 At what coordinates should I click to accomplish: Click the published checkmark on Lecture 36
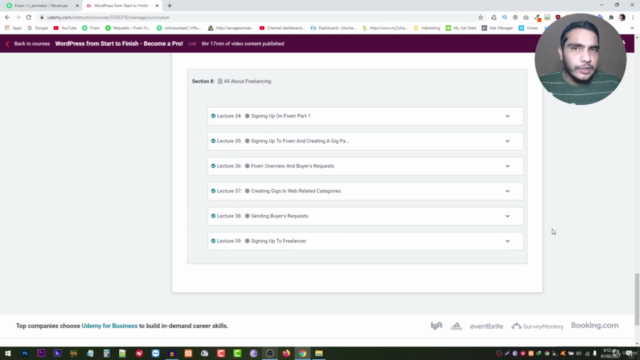pyautogui.click(x=213, y=166)
